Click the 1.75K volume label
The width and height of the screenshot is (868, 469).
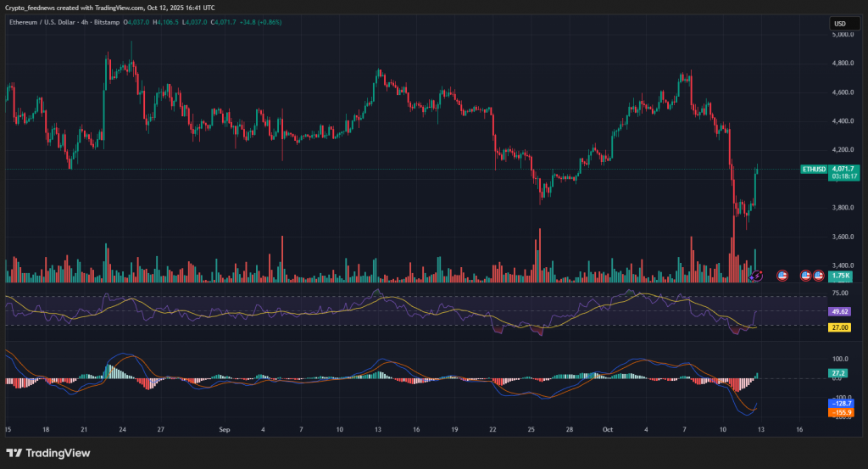[x=841, y=275]
